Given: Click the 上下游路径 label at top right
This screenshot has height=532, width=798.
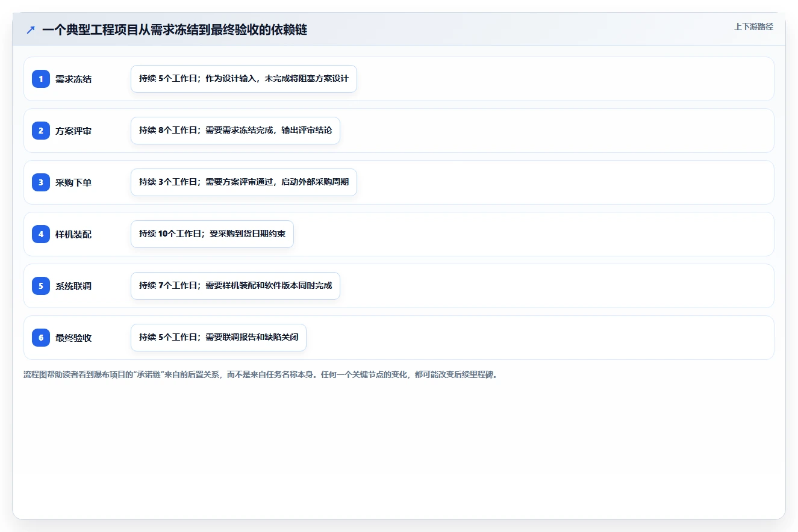Looking at the screenshot, I should pyautogui.click(x=753, y=26).
